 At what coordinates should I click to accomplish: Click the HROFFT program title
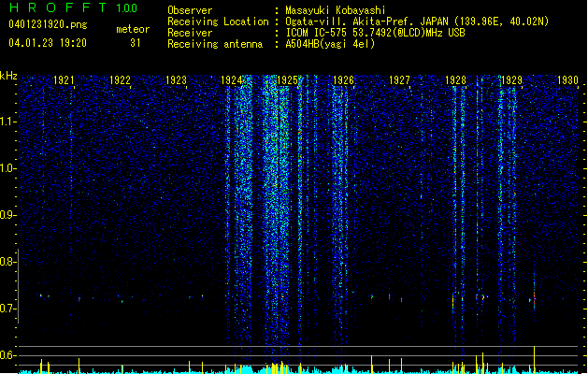tap(58, 7)
